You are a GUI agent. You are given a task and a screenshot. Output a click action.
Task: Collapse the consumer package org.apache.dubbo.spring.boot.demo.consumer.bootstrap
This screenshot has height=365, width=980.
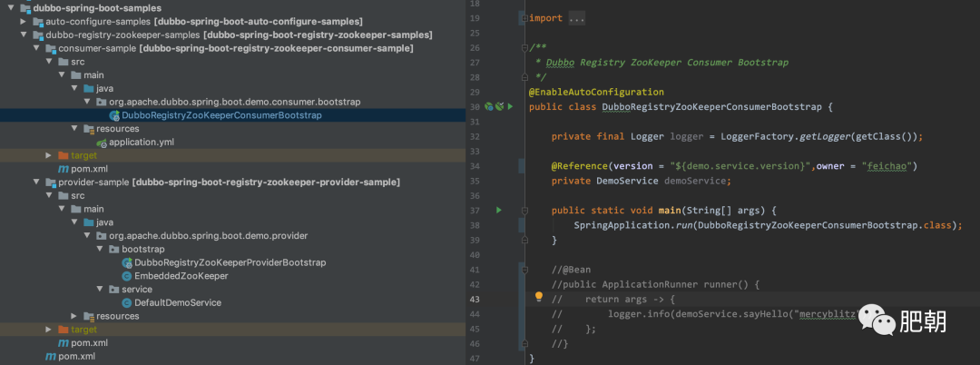point(87,102)
